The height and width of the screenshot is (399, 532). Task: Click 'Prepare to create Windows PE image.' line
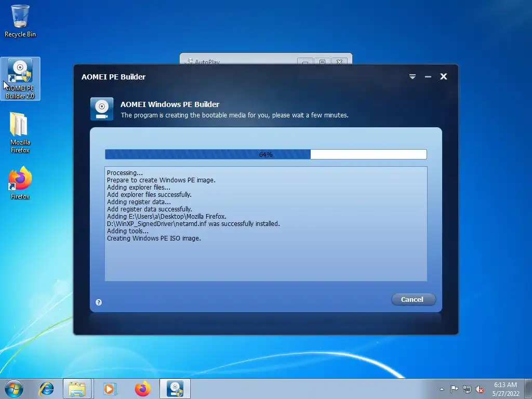pos(161,180)
